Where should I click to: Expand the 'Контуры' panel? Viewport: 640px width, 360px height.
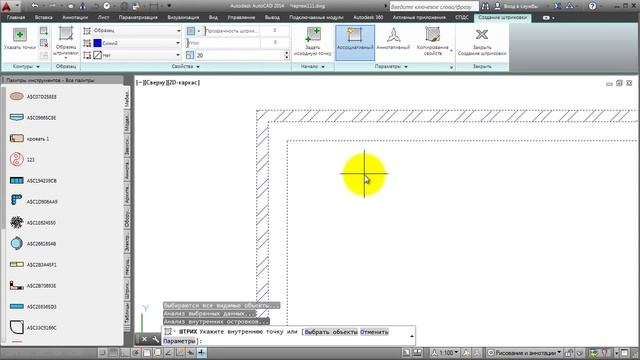click(26, 67)
